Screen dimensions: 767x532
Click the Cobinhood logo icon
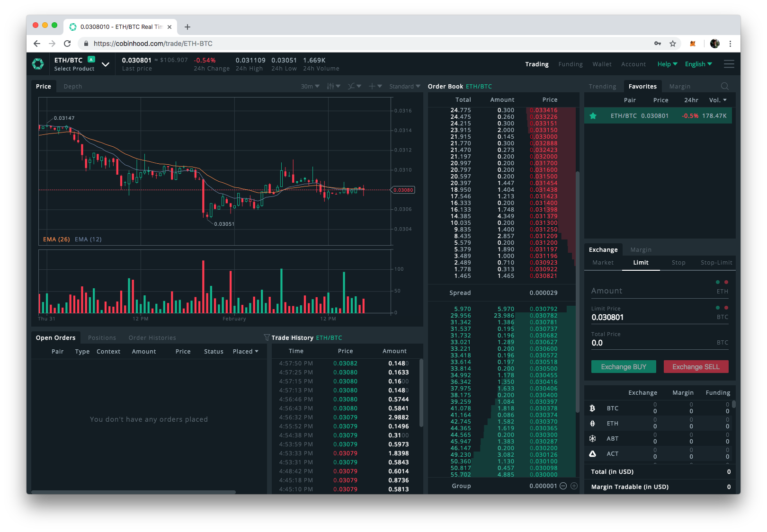(38, 64)
